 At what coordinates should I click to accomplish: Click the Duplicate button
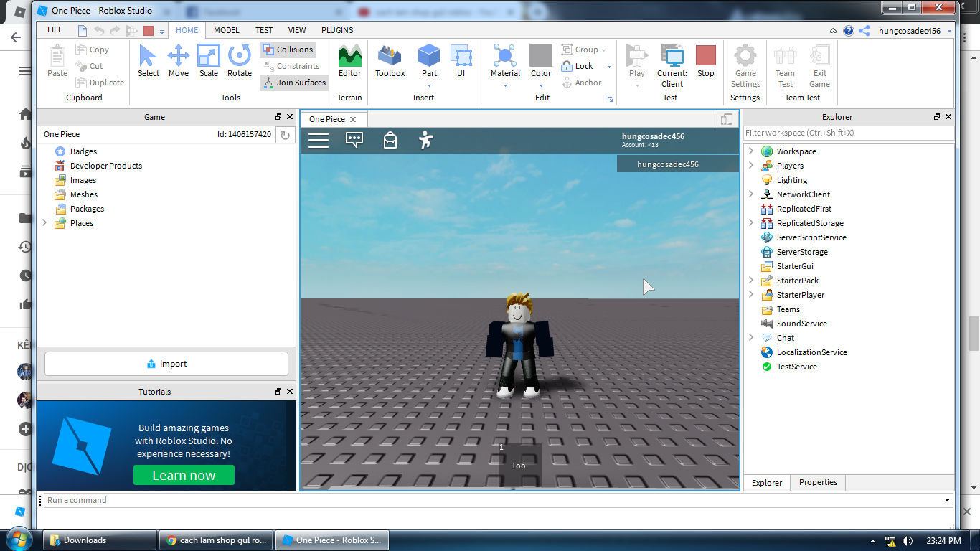[x=100, y=83]
